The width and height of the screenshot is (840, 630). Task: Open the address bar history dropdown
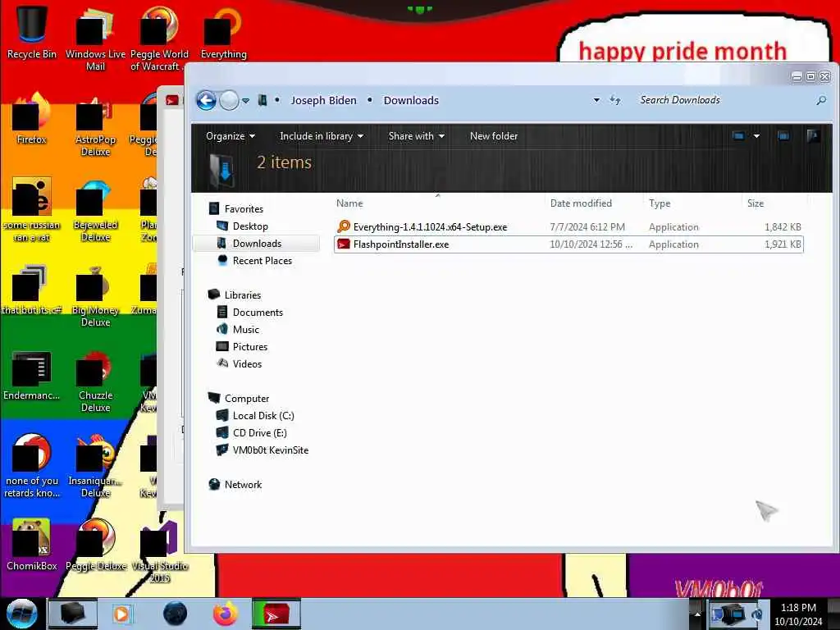(596, 100)
